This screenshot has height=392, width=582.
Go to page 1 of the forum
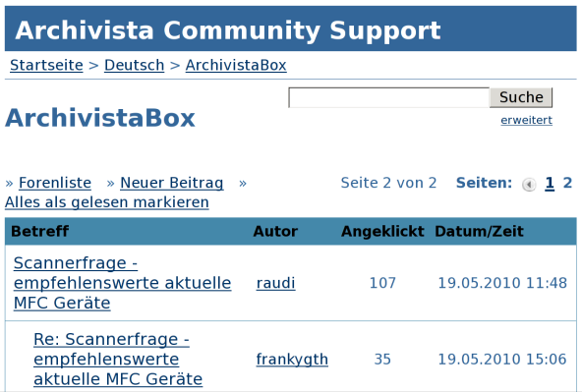click(550, 183)
